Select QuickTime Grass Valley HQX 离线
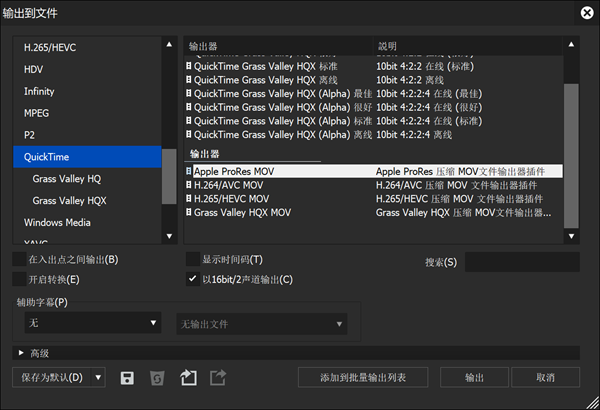The height and width of the screenshot is (410, 600). pyautogui.click(x=374, y=80)
